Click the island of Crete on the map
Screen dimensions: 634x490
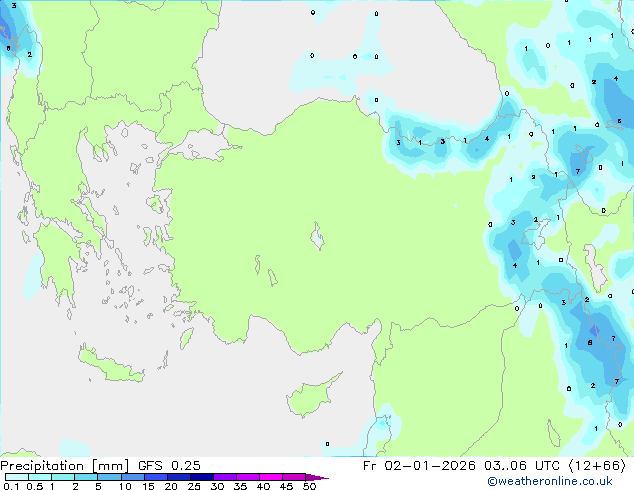pos(111,367)
